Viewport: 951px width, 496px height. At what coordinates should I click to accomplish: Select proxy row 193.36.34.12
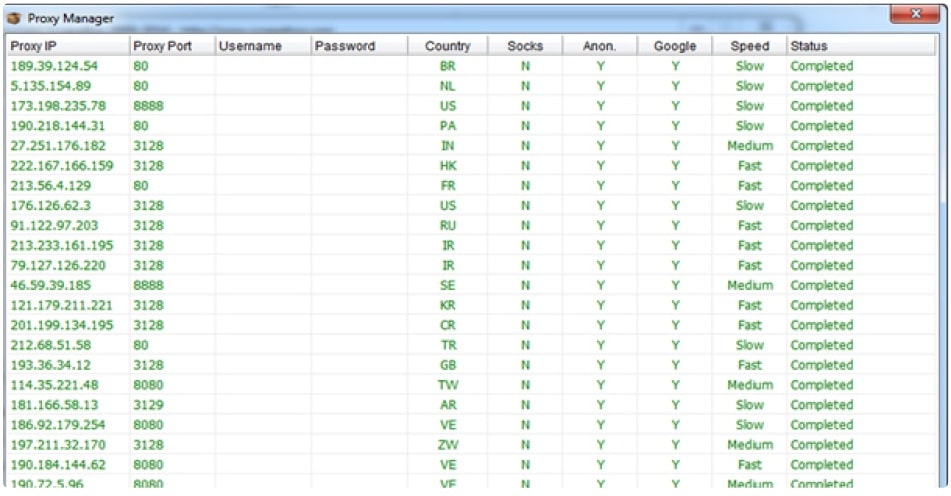472,365
